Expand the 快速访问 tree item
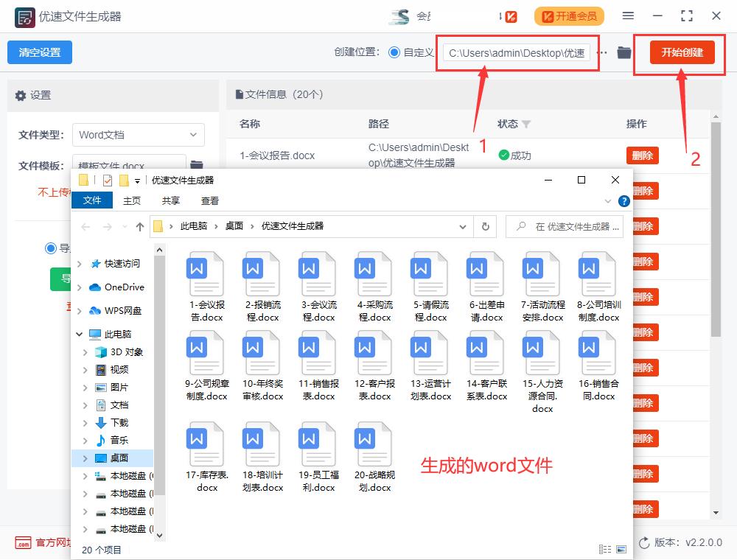The image size is (737, 560). (x=78, y=265)
